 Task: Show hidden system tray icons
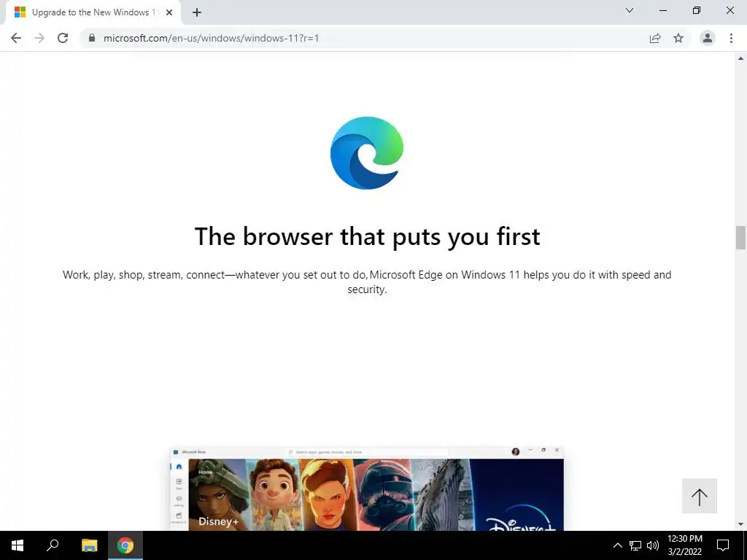[617, 545]
